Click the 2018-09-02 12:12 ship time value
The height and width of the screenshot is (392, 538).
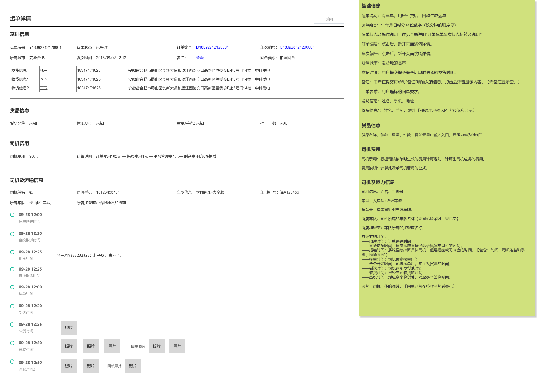[x=111, y=58]
